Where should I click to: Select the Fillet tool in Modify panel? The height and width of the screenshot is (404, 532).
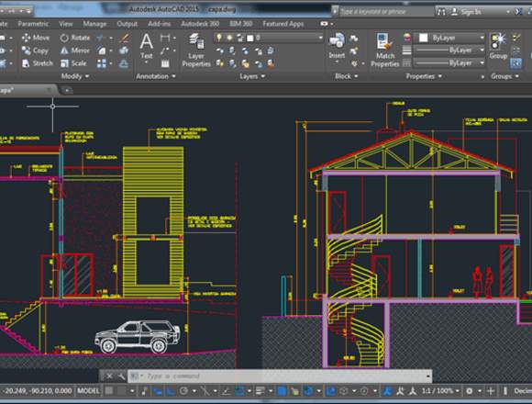[102, 50]
